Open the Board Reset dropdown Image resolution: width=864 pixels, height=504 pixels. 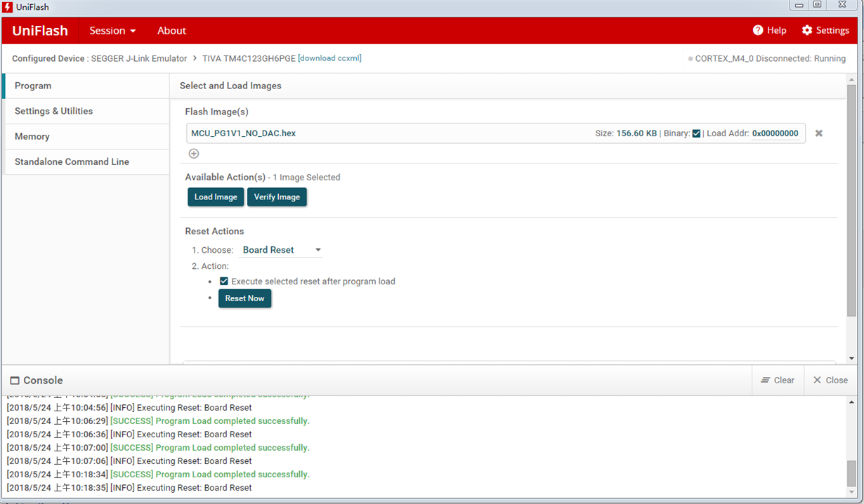coord(281,250)
